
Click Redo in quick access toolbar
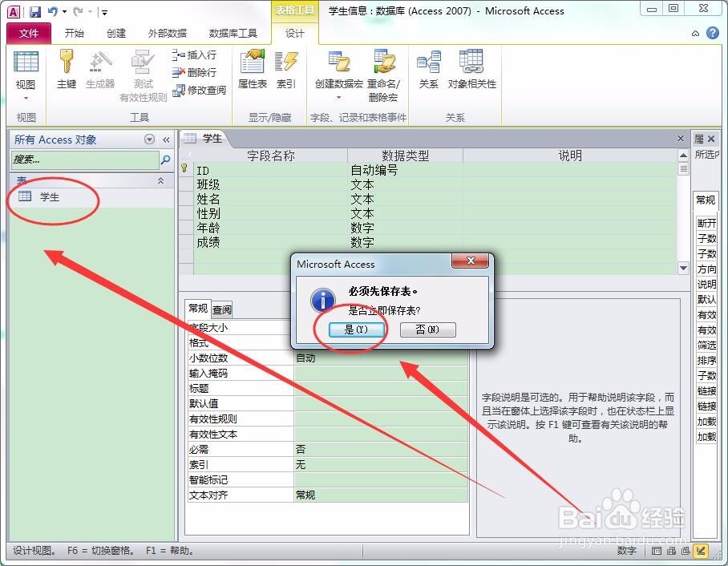pyautogui.click(x=78, y=11)
